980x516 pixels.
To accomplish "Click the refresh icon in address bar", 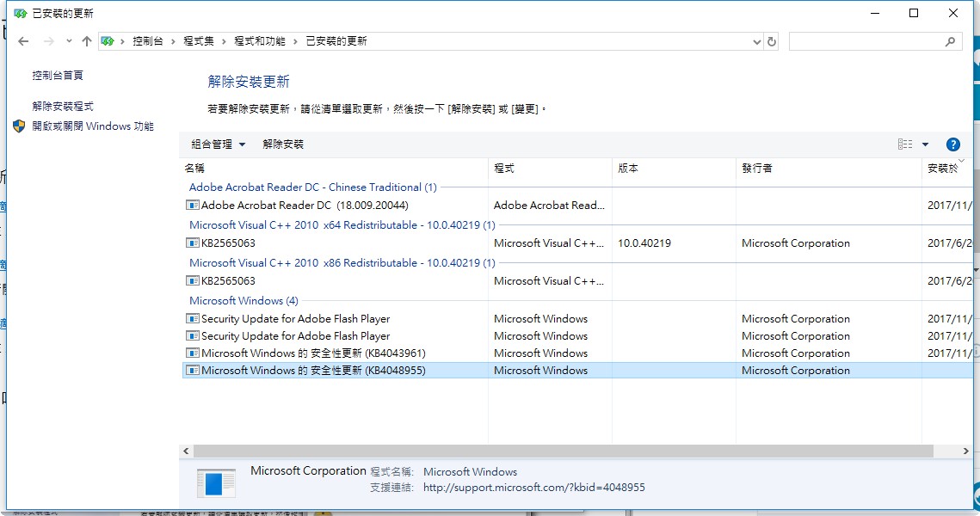I will (774, 40).
